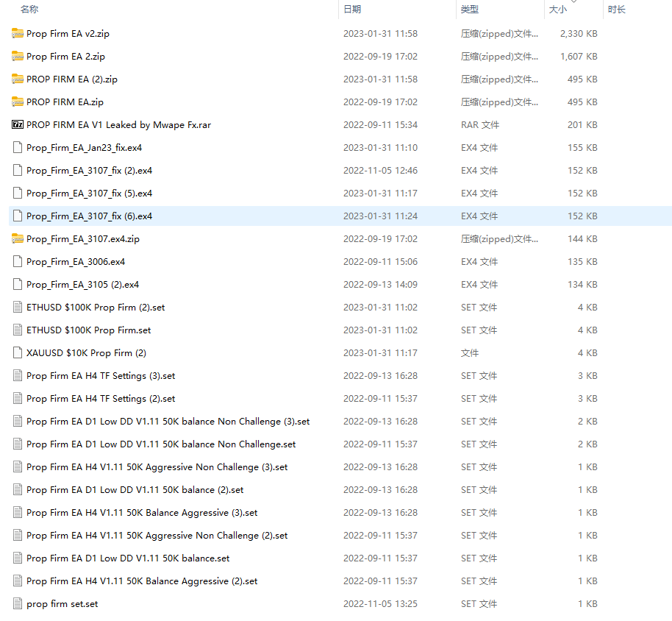Click size value 1,607 KB
This screenshot has height=621, width=672.
click(x=579, y=56)
